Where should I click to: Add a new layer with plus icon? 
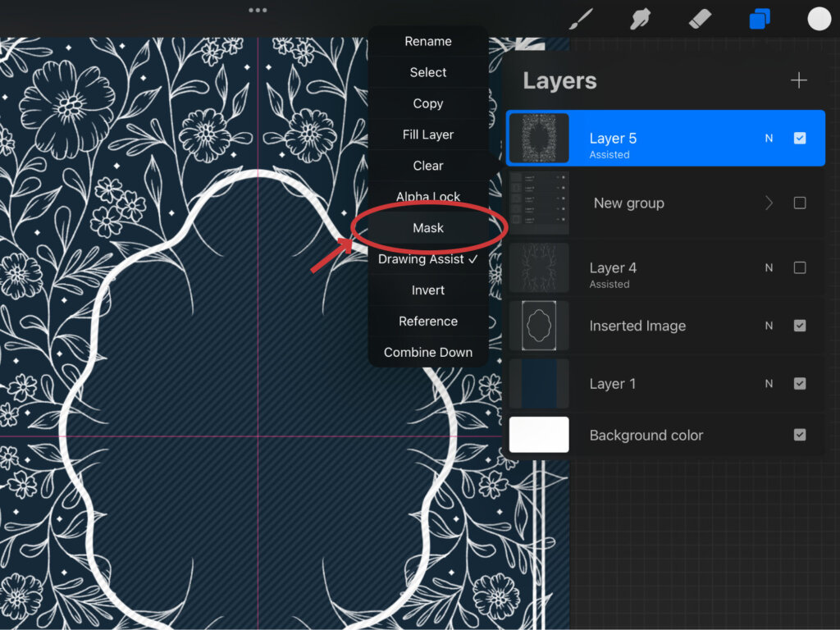[x=798, y=80]
